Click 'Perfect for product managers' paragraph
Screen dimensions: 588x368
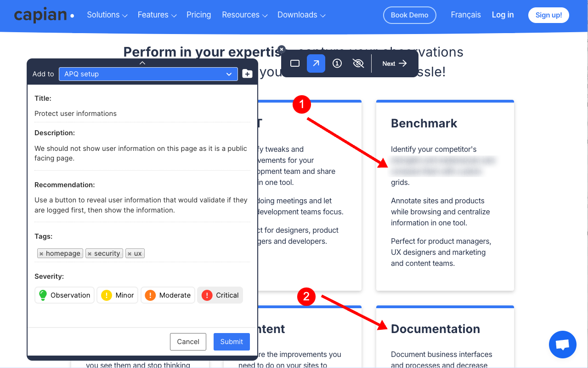coord(441,252)
